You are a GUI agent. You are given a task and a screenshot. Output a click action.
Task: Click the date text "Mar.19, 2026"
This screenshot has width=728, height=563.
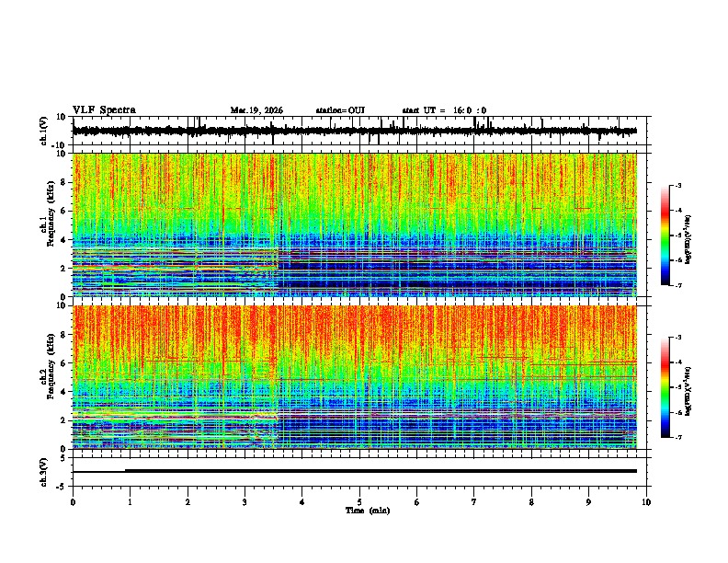click(256, 110)
